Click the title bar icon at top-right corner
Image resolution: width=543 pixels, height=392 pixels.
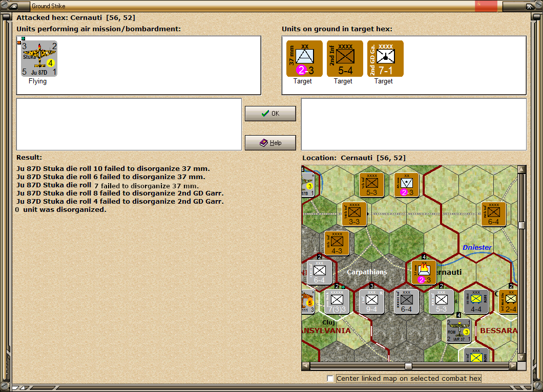[x=530, y=6]
